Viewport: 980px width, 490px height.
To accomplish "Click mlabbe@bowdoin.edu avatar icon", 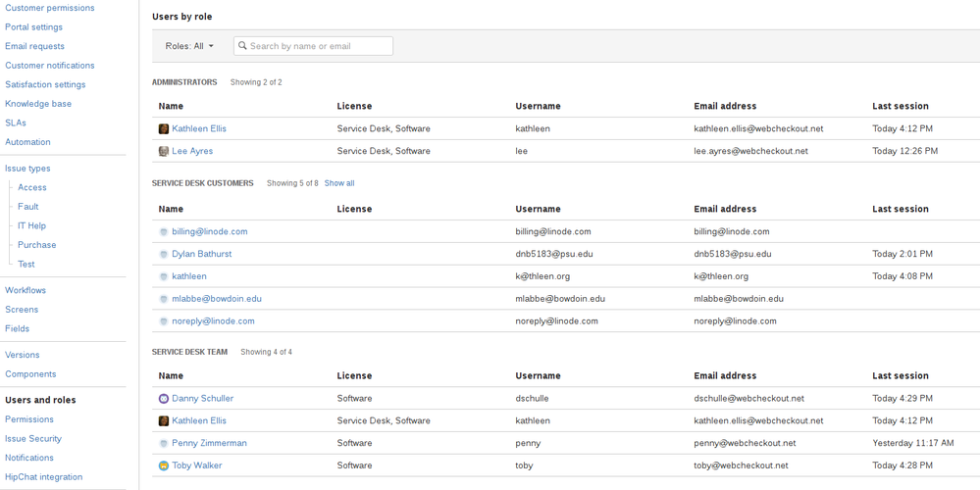I will (x=164, y=299).
